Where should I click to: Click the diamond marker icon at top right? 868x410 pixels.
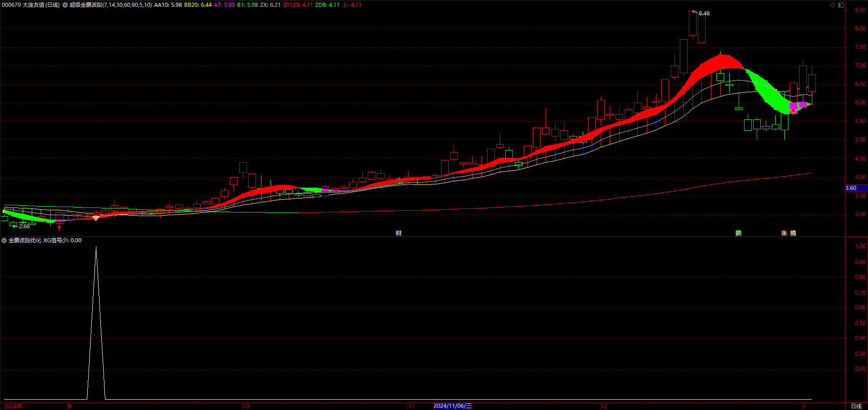[832, 5]
